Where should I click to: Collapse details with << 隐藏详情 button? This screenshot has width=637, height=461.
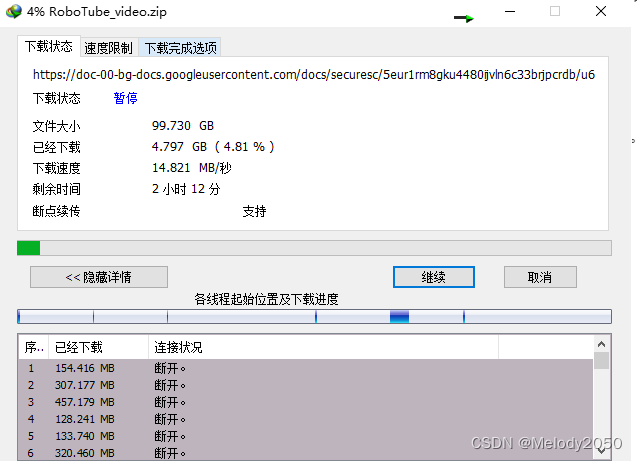pos(99,277)
